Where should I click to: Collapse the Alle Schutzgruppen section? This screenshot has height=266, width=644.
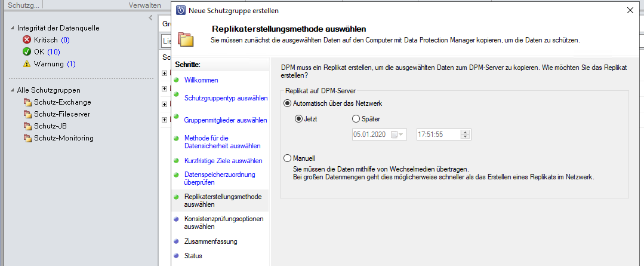click(13, 90)
